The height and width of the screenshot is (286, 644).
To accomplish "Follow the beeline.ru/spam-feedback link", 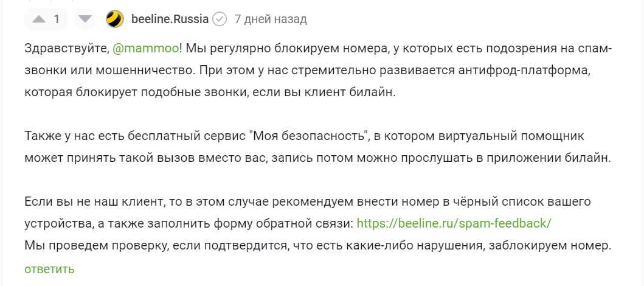I will click(454, 223).
